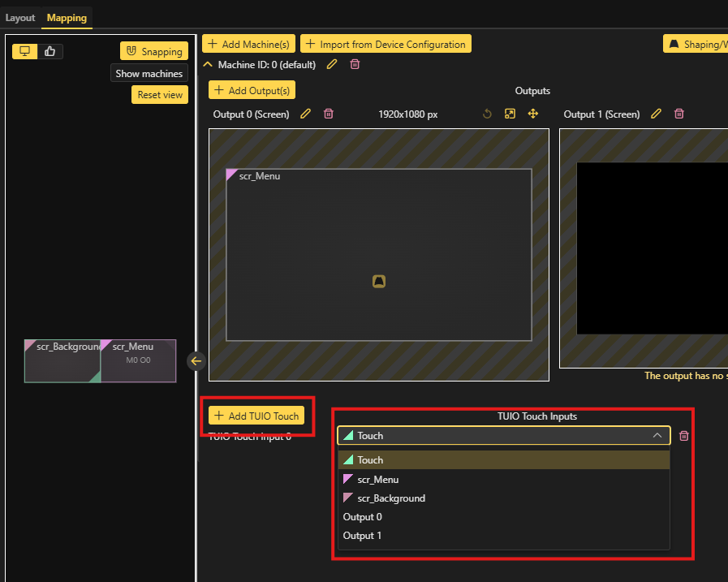Choose scr_Menu from the dropdown list

pyautogui.click(x=377, y=480)
